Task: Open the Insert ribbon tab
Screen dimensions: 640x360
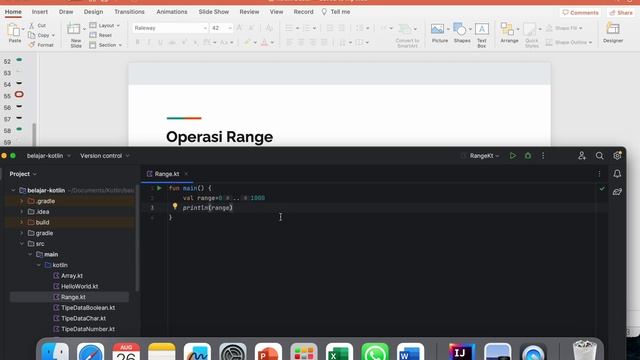Action: [x=40, y=12]
